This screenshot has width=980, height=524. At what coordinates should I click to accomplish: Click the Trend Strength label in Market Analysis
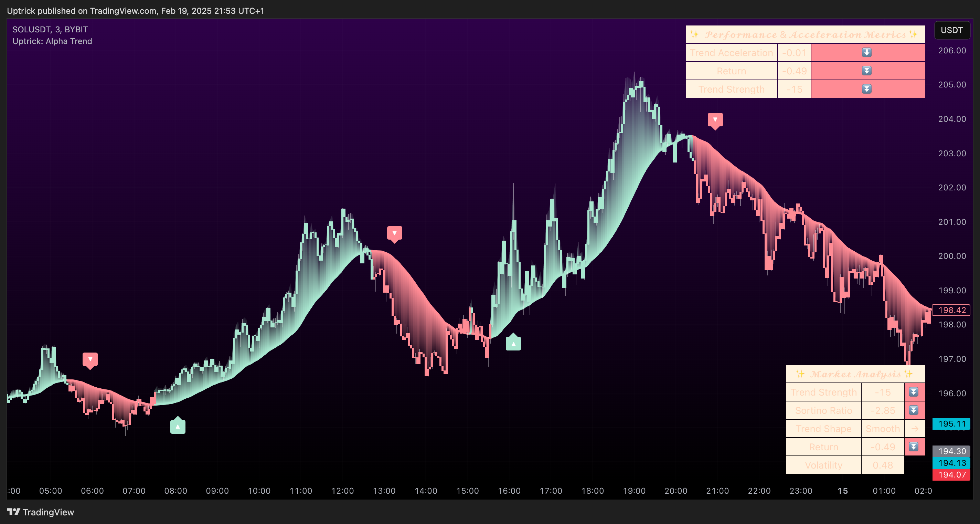(824, 392)
